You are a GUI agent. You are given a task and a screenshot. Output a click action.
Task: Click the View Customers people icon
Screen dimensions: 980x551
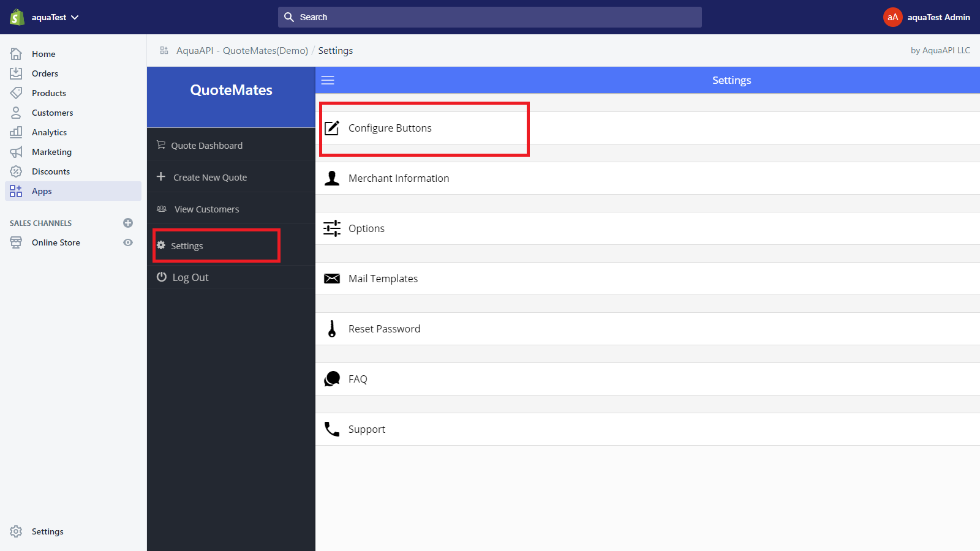point(162,209)
